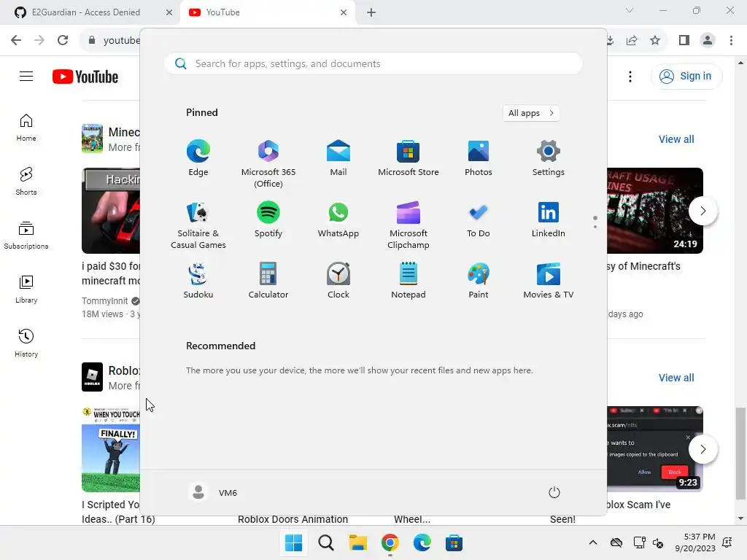747x560 pixels.
Task: Close the E2Guardian tab
Action: tap(169, 12)
